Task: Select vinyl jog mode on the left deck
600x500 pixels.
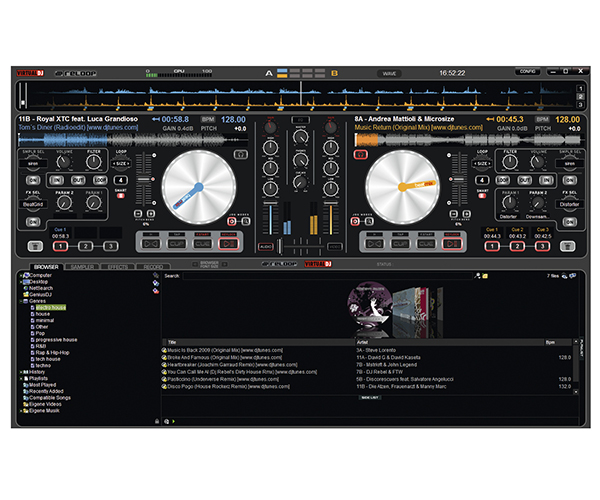Action: coord(232,221)
